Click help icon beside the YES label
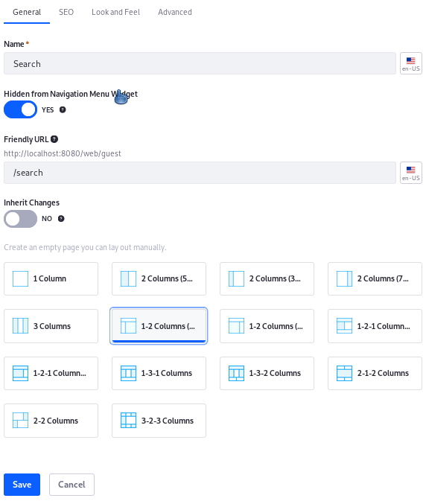The image size is (426, 504). pos(63,109)
